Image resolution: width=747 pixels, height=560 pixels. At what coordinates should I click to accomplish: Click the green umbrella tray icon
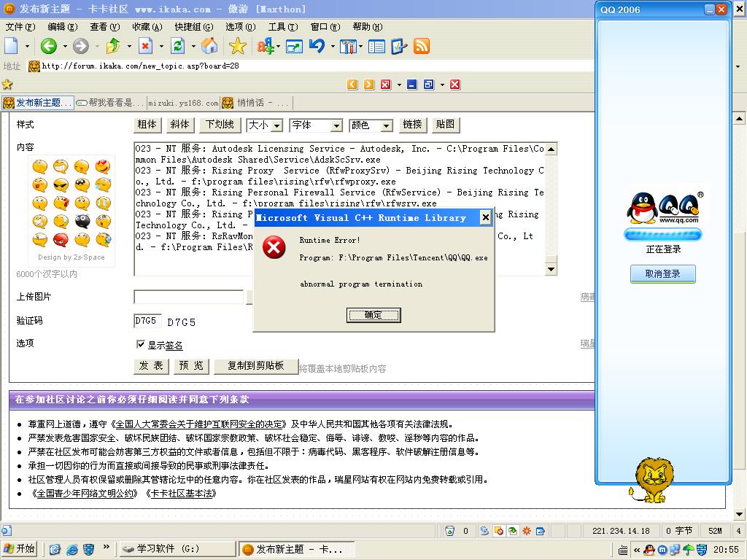[x=689, y=550]
